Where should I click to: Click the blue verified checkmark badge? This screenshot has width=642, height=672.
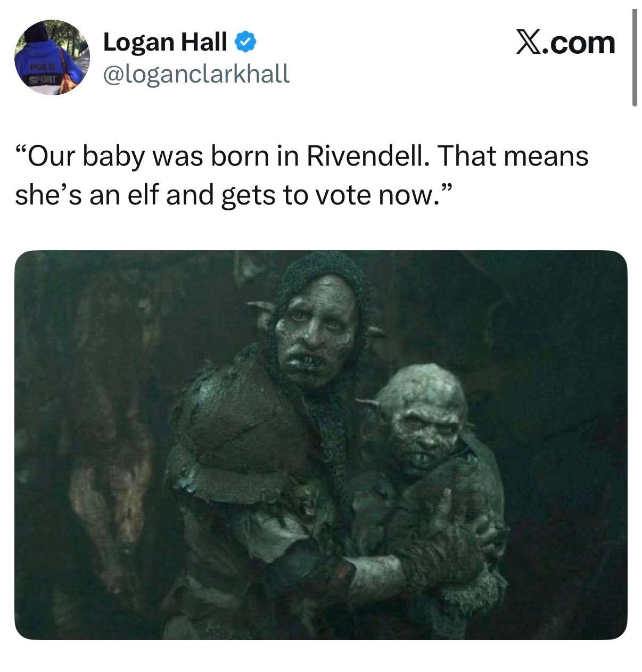[245, 42]
